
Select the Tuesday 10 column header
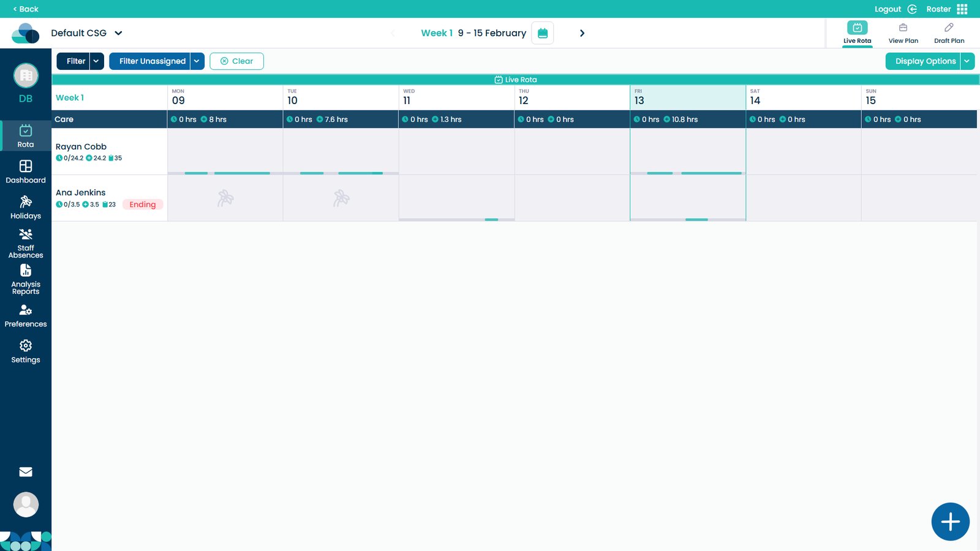point(341,97)
